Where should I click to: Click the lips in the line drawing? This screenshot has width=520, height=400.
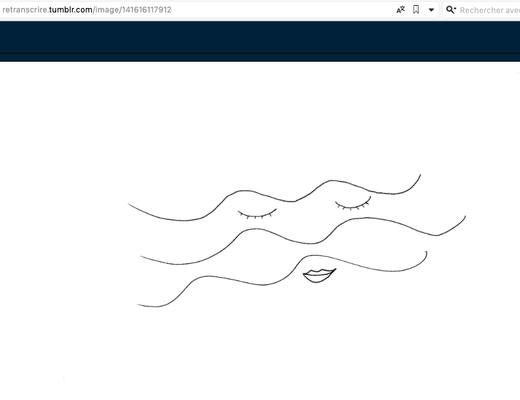tap(319, 276)
